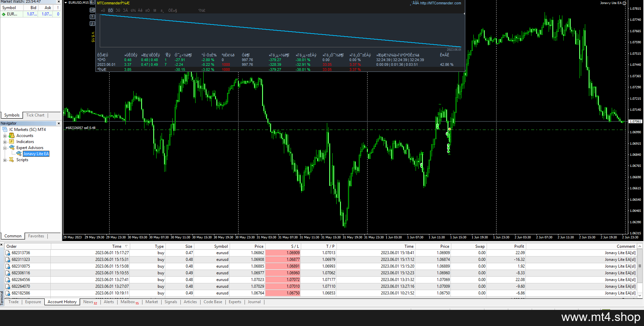Image resolution: width=644 pixels, height=326 pixels.
Task: Click order icon for order 682182586
Action: coord(8,293)
